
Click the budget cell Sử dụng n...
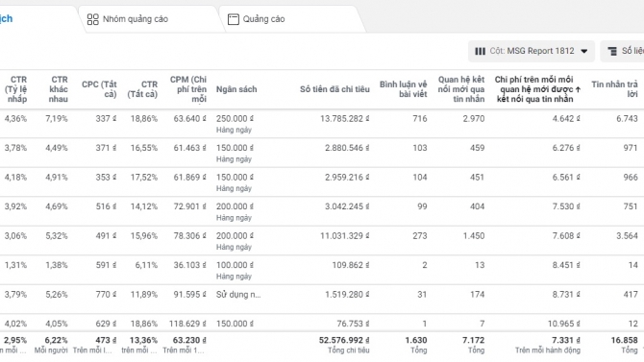tap(238, 295)
